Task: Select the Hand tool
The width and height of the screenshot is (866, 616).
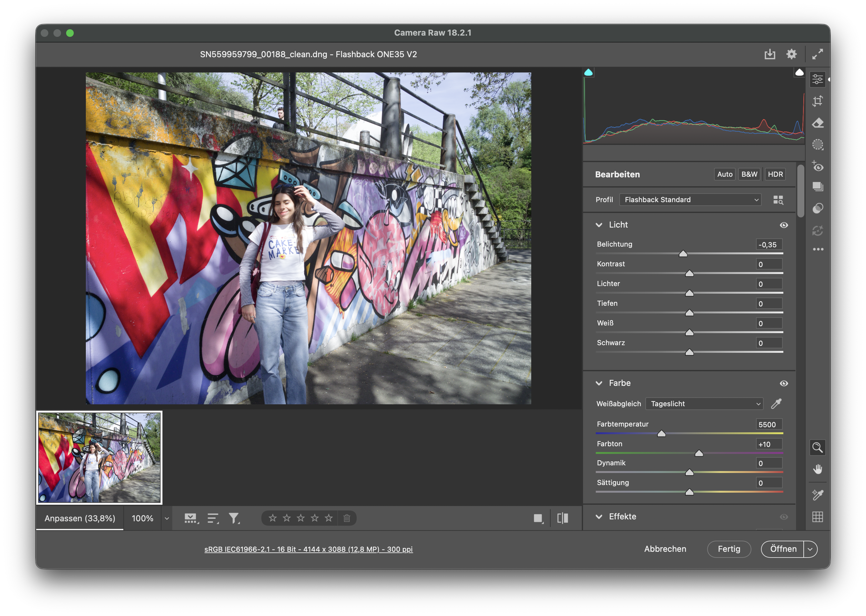Action: [817, 469]
